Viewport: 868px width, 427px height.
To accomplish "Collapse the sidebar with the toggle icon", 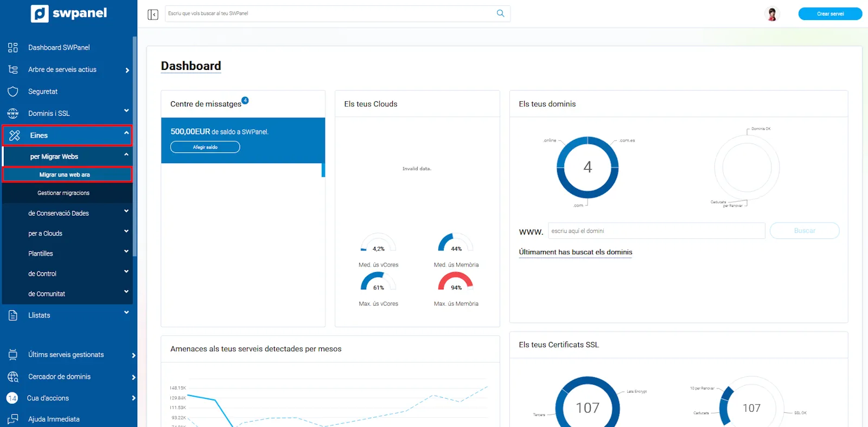I will pyautogui.click(x=153, y=14).
